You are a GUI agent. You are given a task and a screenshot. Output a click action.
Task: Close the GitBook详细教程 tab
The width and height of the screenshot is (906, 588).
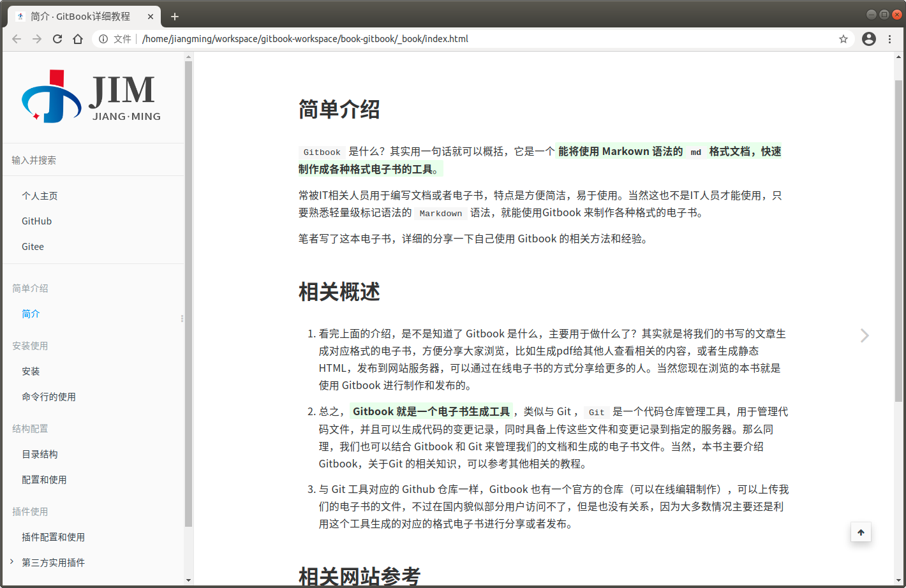[x=151, y=17]
